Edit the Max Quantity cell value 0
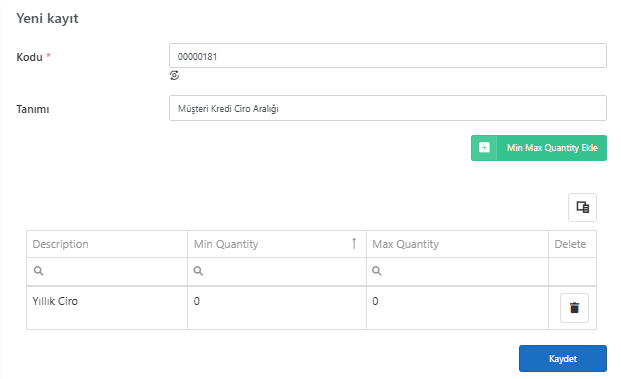 click(457, 308)
